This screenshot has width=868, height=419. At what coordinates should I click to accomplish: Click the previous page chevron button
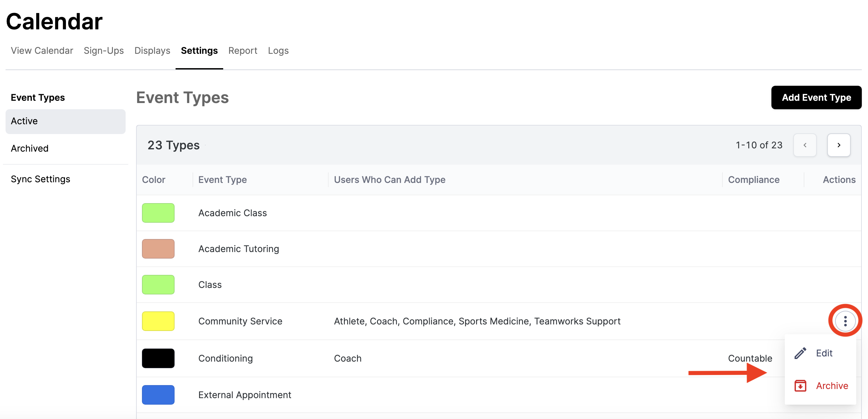(x=805, y=145)
